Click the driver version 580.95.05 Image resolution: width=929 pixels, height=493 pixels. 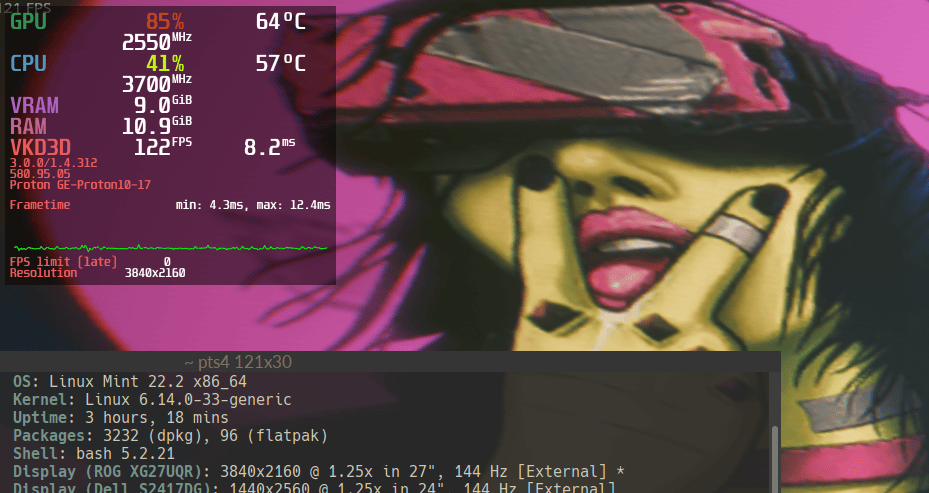point(40,174)
